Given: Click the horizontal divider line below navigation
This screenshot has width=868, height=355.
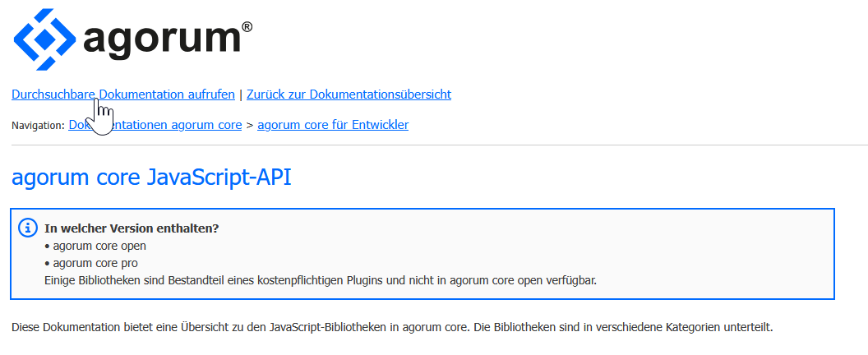Looking at the screenshot, I should (434, 145).
